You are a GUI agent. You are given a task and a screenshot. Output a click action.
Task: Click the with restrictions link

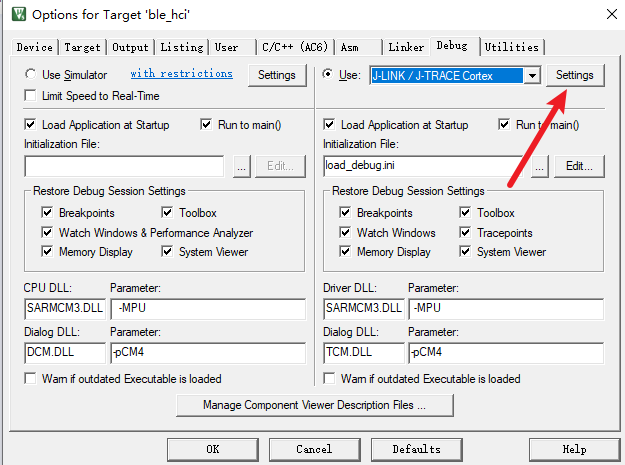click(181, 74)
